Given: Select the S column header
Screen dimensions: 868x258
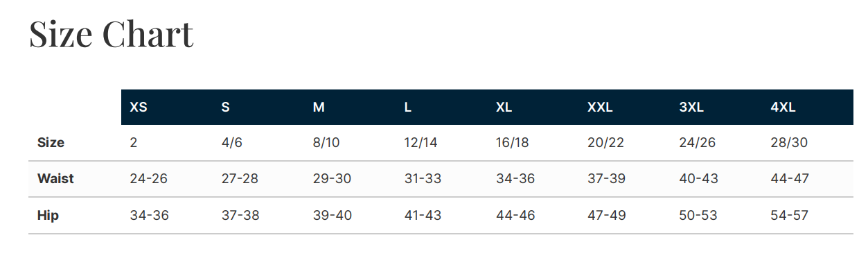Looking at the screenshot, I should [x=225, y=108].
